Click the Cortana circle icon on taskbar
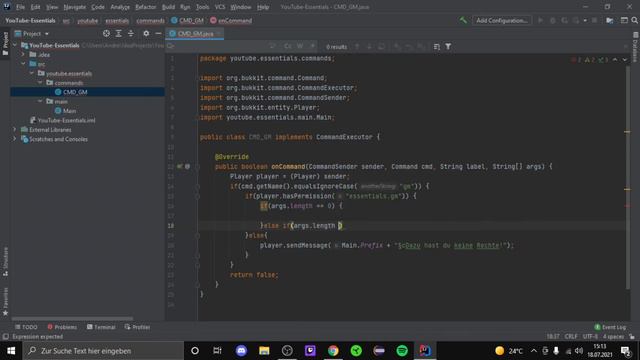Viewport: 640px width, 360px height. click(195, 351)
